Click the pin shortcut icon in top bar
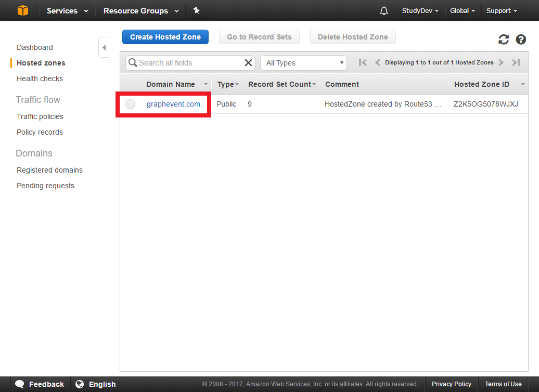 (196, 10)
